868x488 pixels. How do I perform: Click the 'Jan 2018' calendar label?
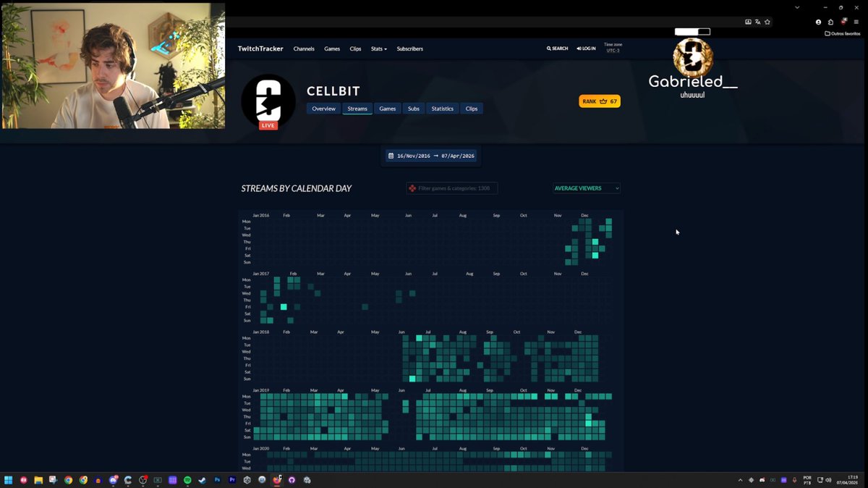(x=261, y=332)
